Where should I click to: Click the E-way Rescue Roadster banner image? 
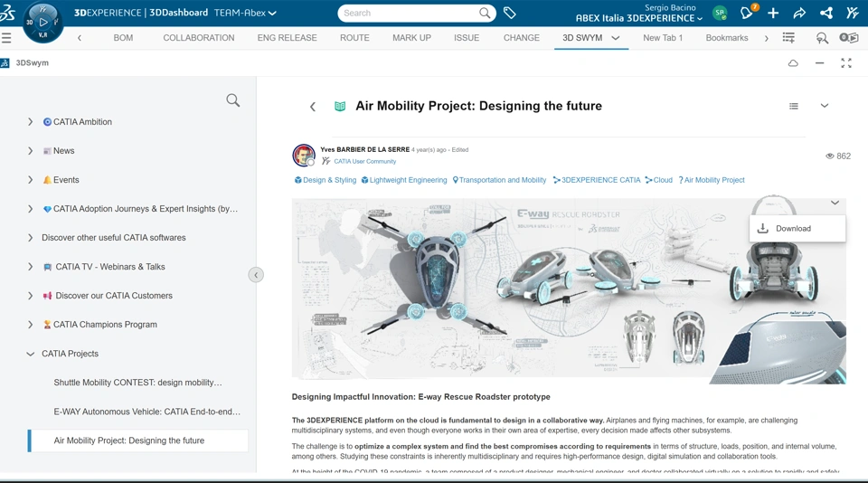pyautogui.click(x=569, y=291)
